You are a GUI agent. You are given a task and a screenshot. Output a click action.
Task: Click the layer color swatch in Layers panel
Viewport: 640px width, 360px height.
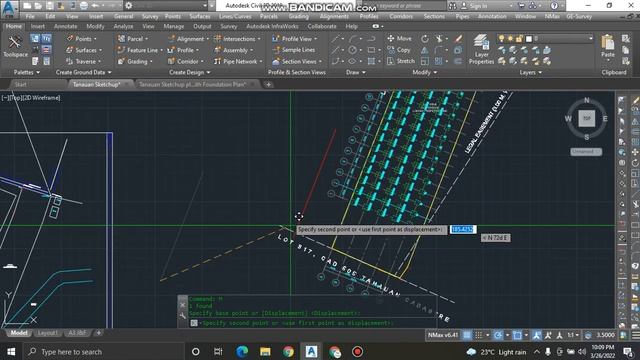[x=529, y=39]
